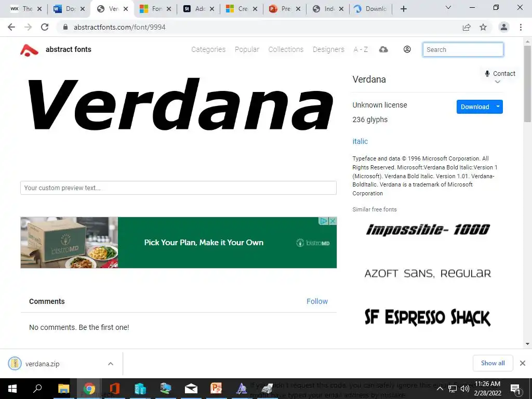Open the Windows Start menu
This screenshot has width=532, height=399.
pyautogui.click(x=12, y=389)
